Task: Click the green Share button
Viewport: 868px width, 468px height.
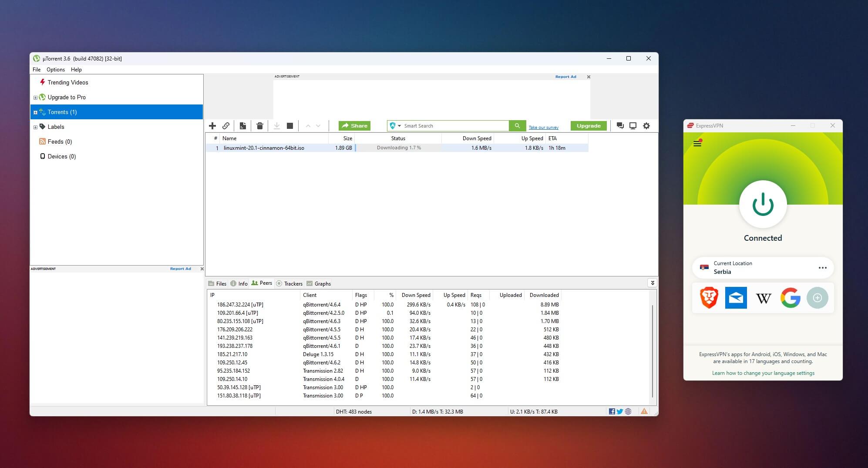Action: click(354, 126)
